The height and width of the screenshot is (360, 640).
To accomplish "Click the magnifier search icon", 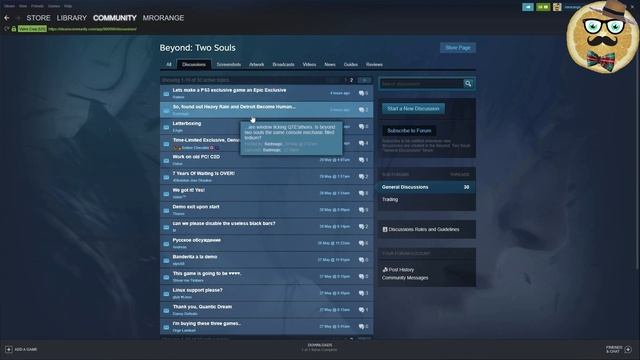I will (468, 84).
